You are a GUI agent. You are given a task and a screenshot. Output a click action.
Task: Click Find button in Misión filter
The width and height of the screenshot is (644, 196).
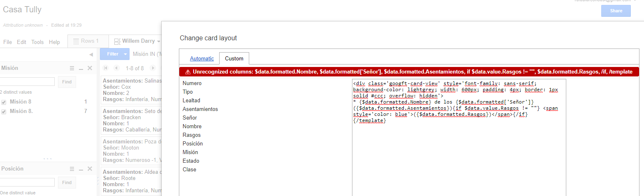pos(67,82)
